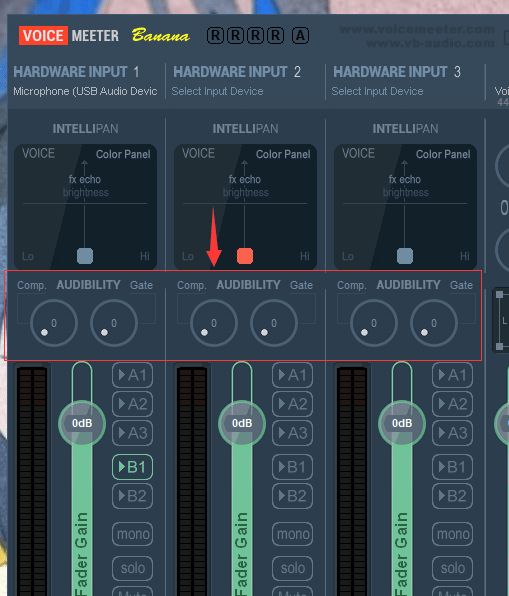
Task: Click Comp. knob of Hardware Input 3
Action: click(x=374, y=323)
